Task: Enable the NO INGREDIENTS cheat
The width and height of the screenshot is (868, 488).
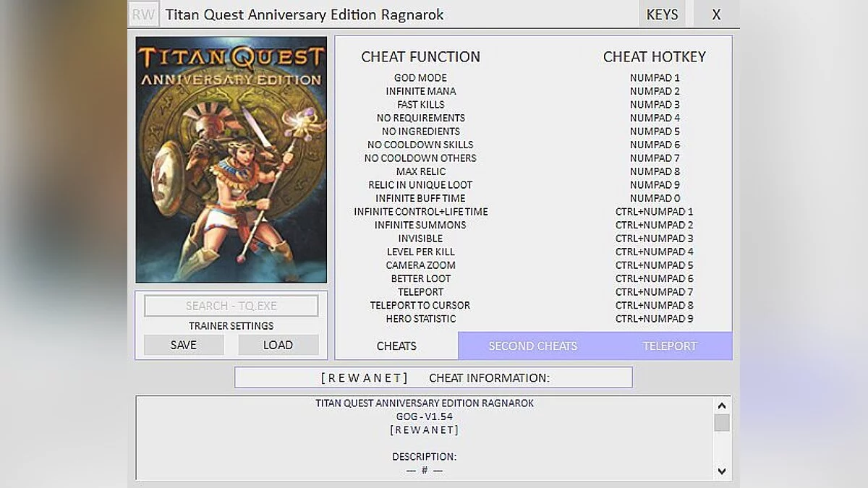Action: pyautogui.click(x=422, y=131)
